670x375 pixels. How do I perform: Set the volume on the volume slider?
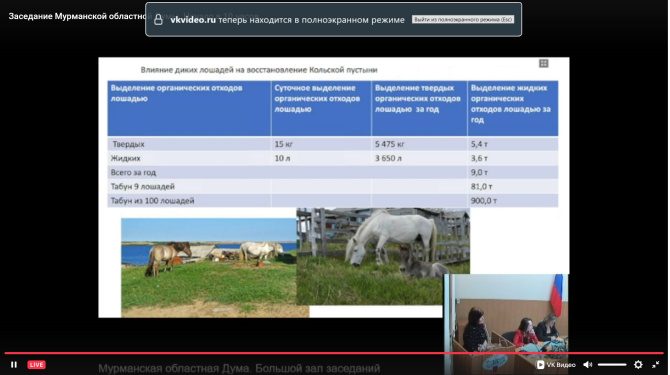(612, 365)
